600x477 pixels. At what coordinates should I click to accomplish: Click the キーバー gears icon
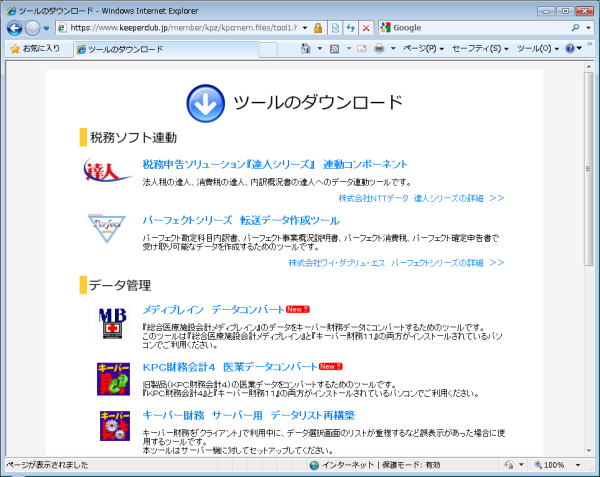(x=115, y=426)
